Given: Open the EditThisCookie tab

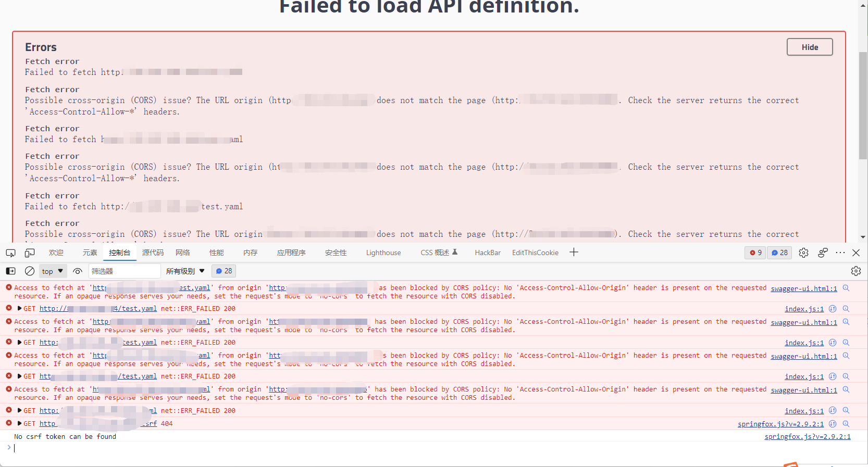Looking at the screenshot, I should (535, 253).
